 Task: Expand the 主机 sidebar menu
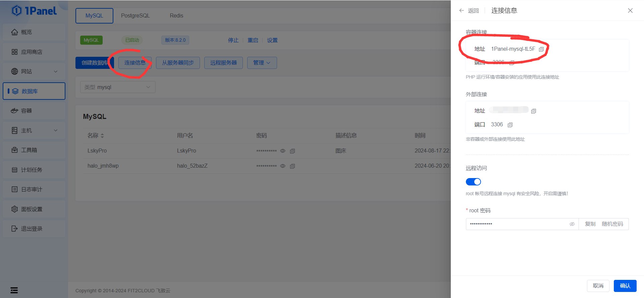coord(34,130)
